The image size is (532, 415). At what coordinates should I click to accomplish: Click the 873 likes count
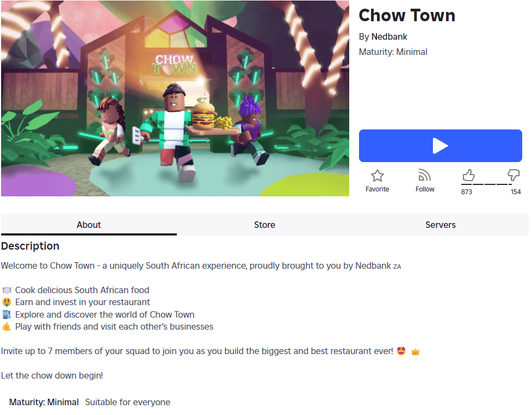click(467, 191)
